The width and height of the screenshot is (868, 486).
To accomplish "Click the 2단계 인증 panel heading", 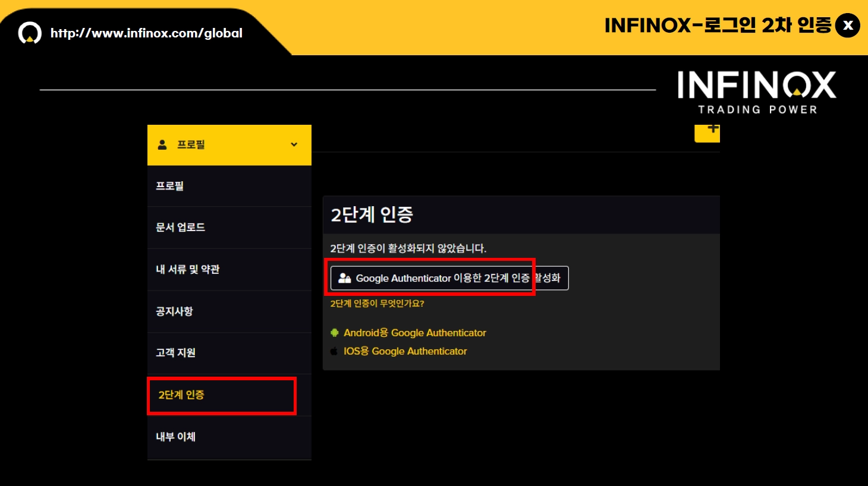I will pyautogui.click(x=372, y=214).
